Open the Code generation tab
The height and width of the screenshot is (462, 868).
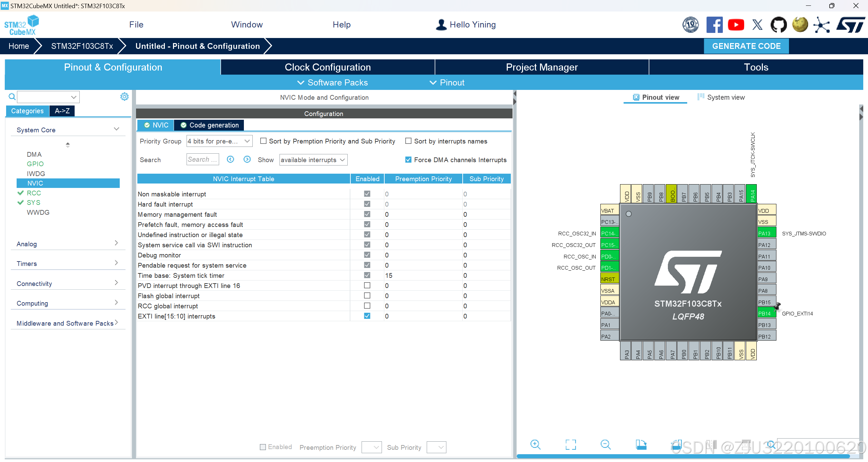(x=209, y=125)
